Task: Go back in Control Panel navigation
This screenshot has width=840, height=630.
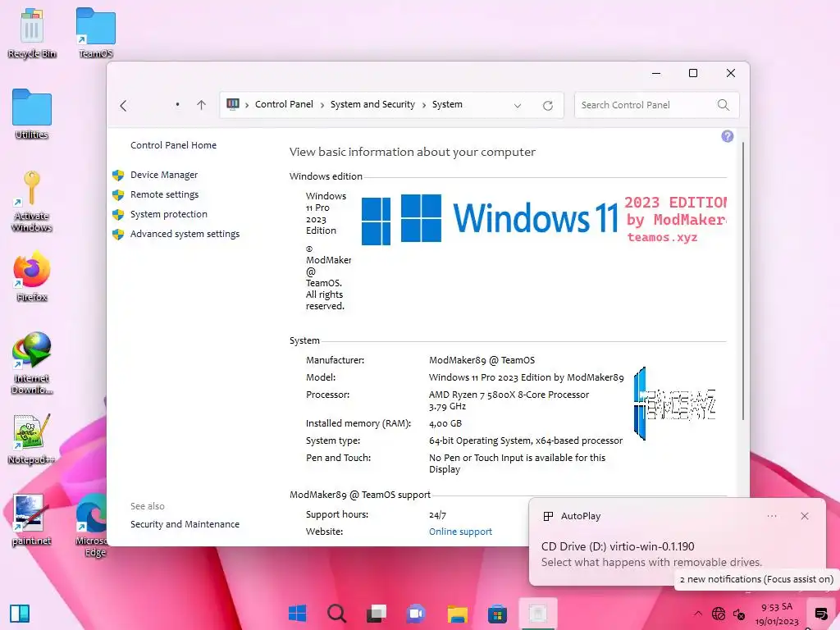Action: point(124,106)
